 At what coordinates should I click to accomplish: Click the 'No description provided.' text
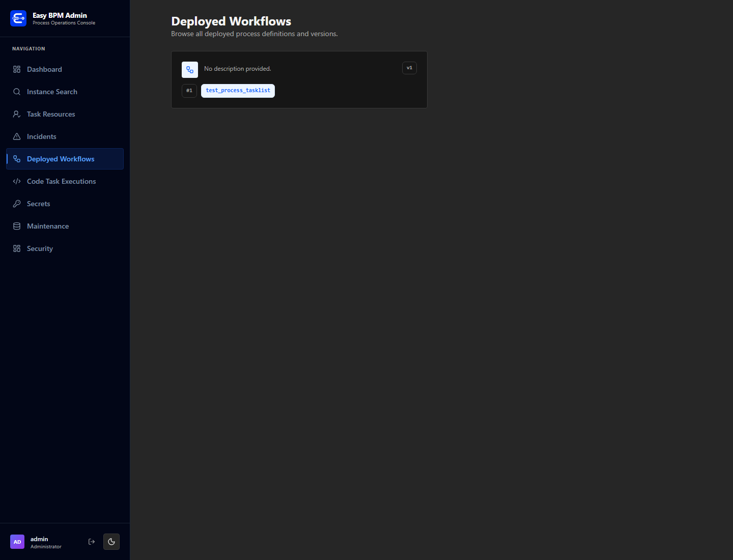pyautogui.click(x=238, y=69)
